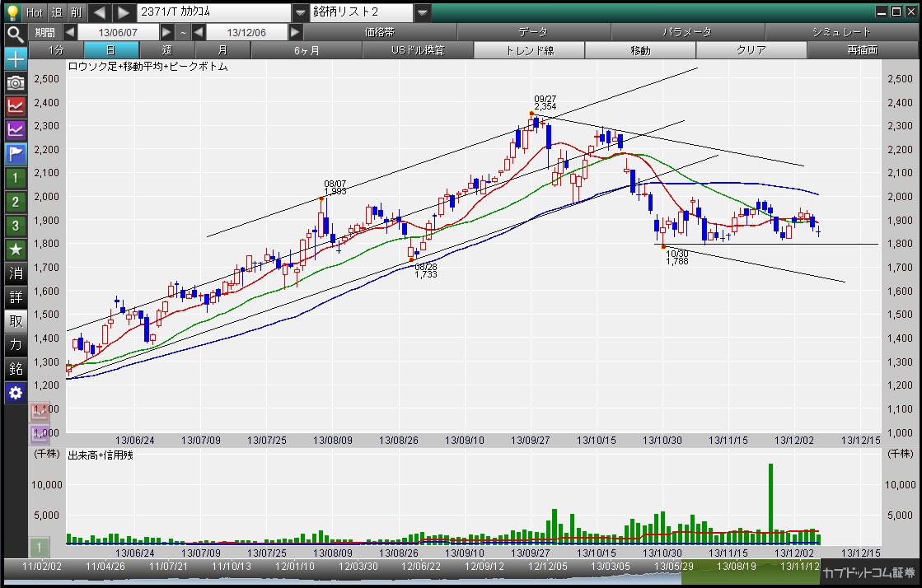Open the 銘柄リスト2 list dropdown
The width and height of the screenshot is (922, 588).
[423, 12]
